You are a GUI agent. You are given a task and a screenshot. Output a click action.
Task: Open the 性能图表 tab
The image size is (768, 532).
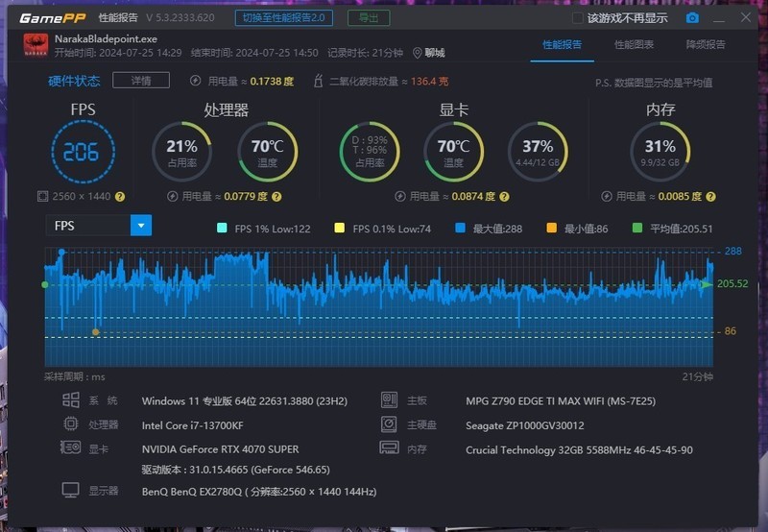(635, 45)
